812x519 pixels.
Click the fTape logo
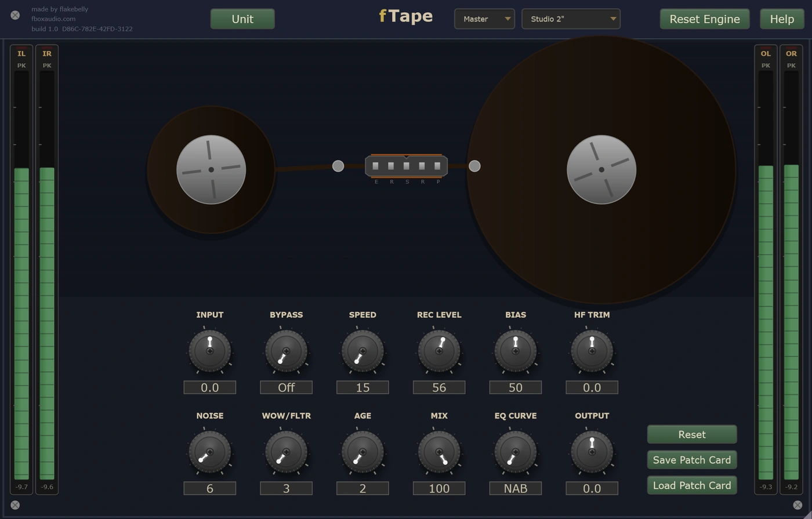(x=406, y=16)
